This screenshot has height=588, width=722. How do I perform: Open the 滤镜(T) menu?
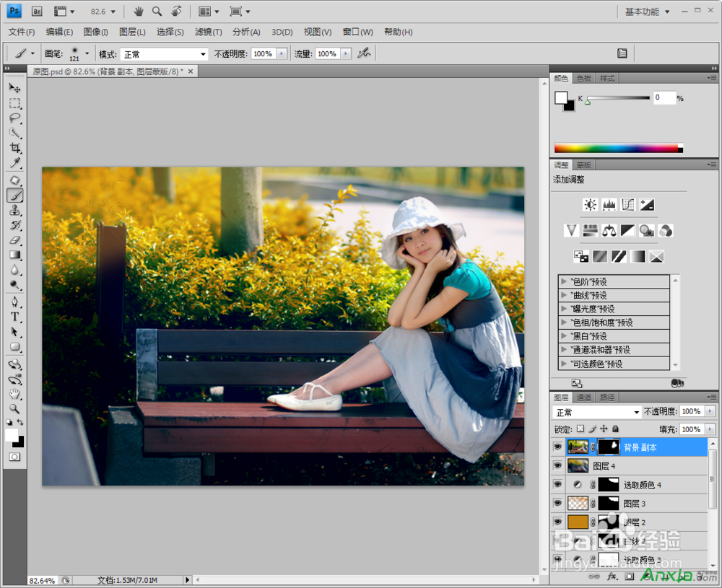point(208,32)
